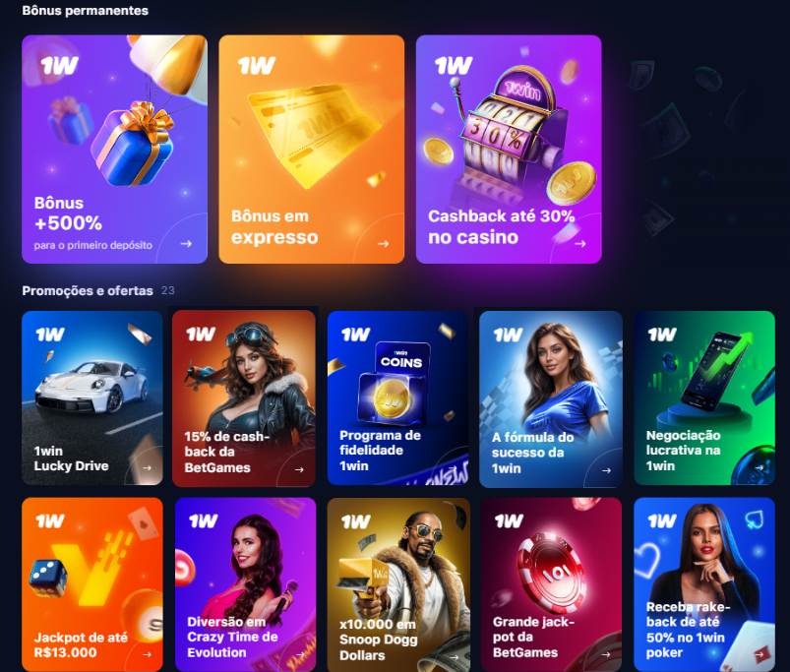Click the slot machine image on Cashback card

pos(509,131)
